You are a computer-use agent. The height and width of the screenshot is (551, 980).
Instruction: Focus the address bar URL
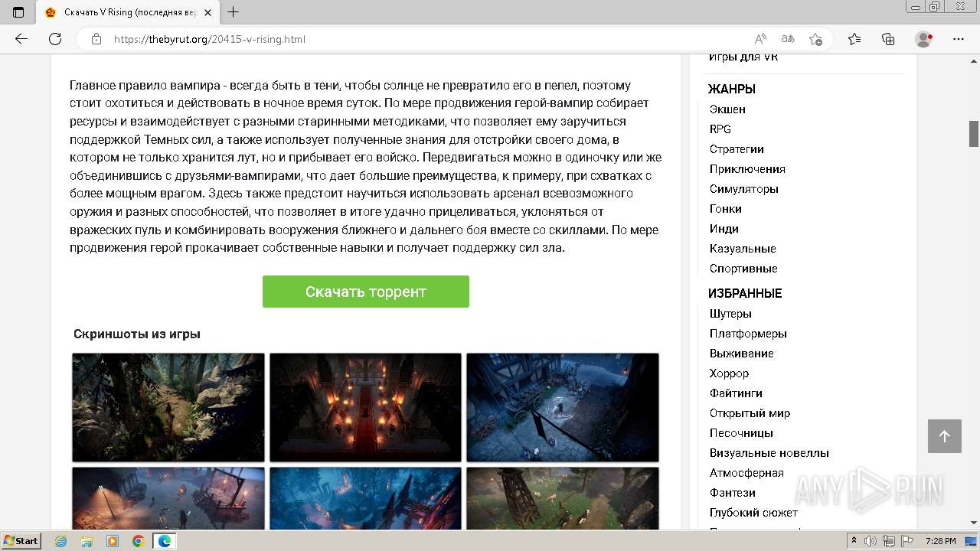[x=210, y=39]
